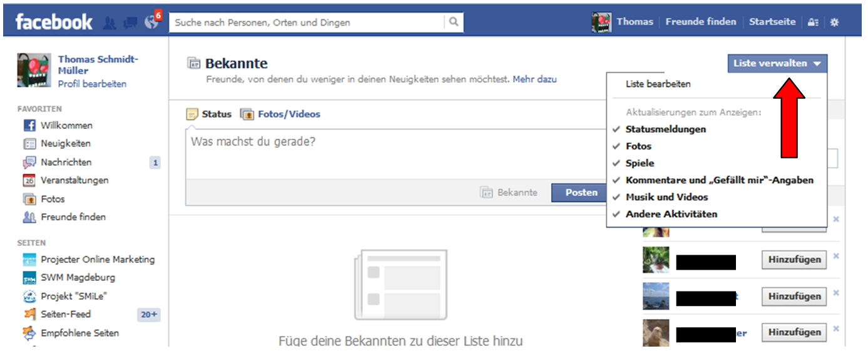Toggle Andere Aktivitäten updates
Screen dimensions: 868x356
click(671, 214)
